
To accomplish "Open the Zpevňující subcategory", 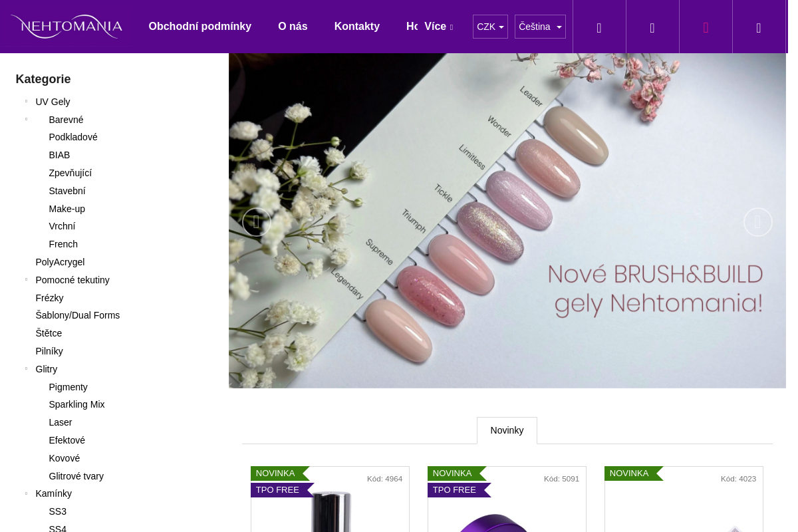I will coord(70,173).
